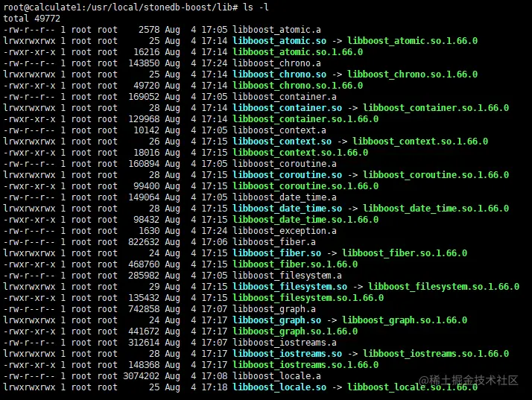Click the file size 742858
The height and width of the screenshot is (400, 532).
click(x=144, y=310)
